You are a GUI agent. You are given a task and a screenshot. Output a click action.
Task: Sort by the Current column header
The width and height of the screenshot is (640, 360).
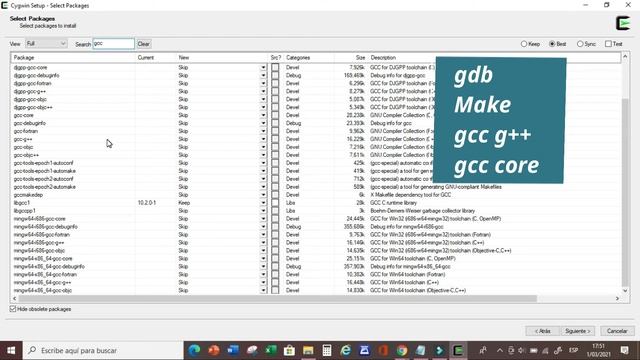click(x=156, y=58)
